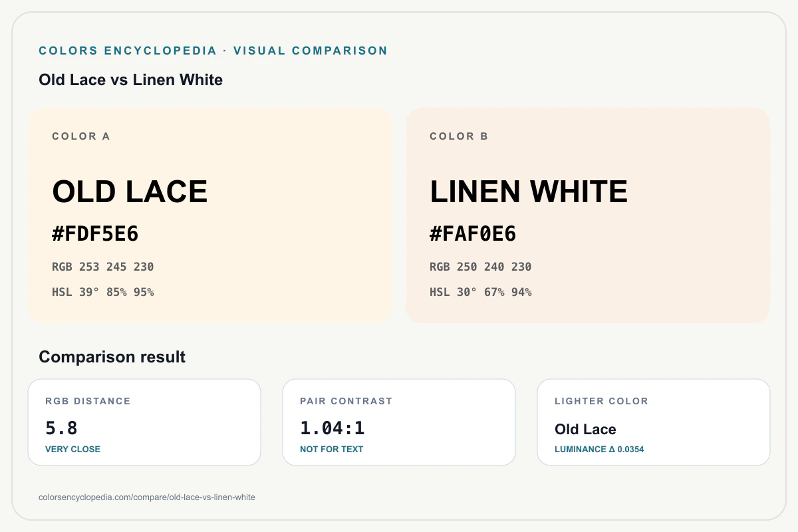Select the #FDF5E6 hex code
Screen dimensions: 798x532
point(95,234)
